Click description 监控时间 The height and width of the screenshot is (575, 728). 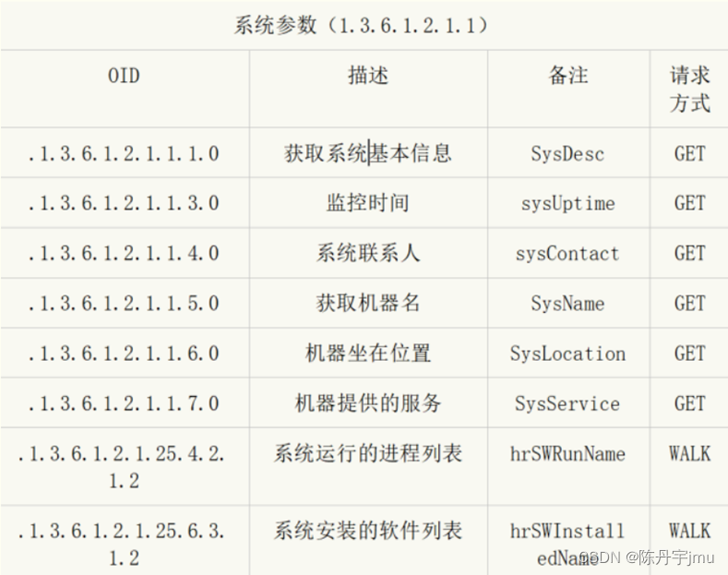click(x=368, y=203)
